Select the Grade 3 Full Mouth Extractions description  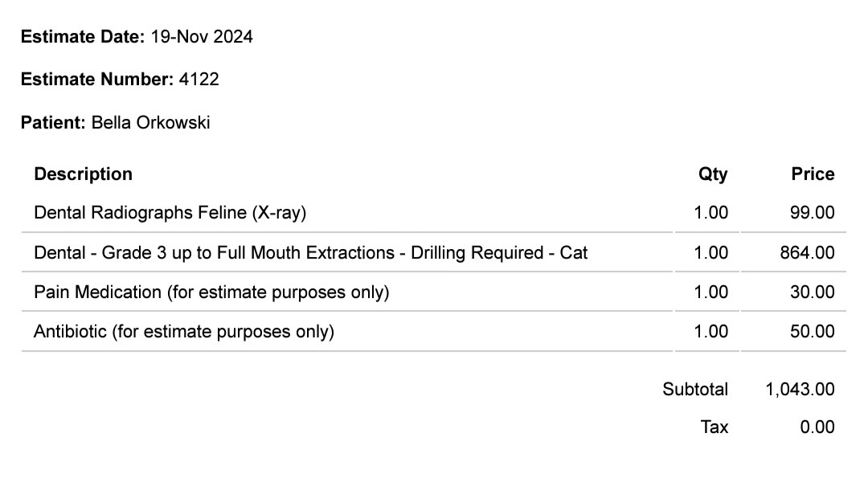[310, 253]
